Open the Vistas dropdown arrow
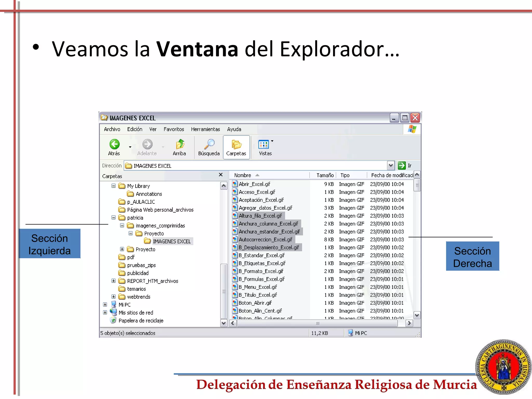This screenshot has width=532, height=399. 272,141
